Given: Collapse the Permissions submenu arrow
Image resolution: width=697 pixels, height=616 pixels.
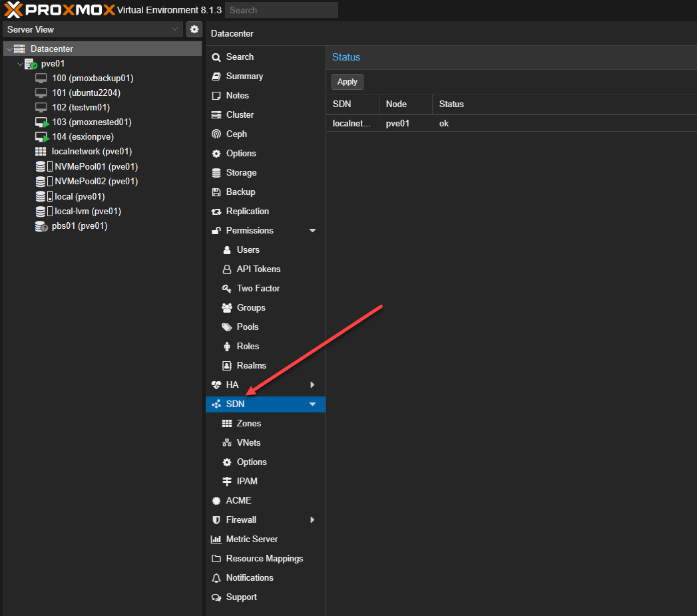Looking at the screenshot, I should click(x=313, y=231).
